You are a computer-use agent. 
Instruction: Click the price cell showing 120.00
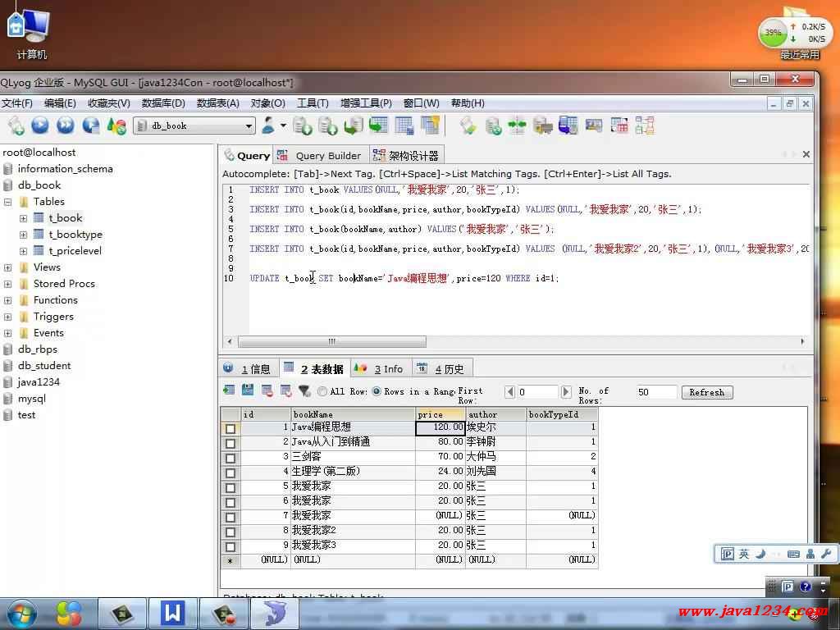pyautogui.click(x=441, y=427)
